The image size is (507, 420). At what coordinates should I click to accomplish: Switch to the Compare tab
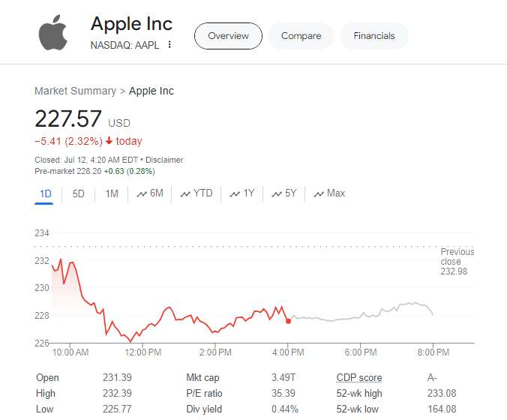click(x=301, y=36)
